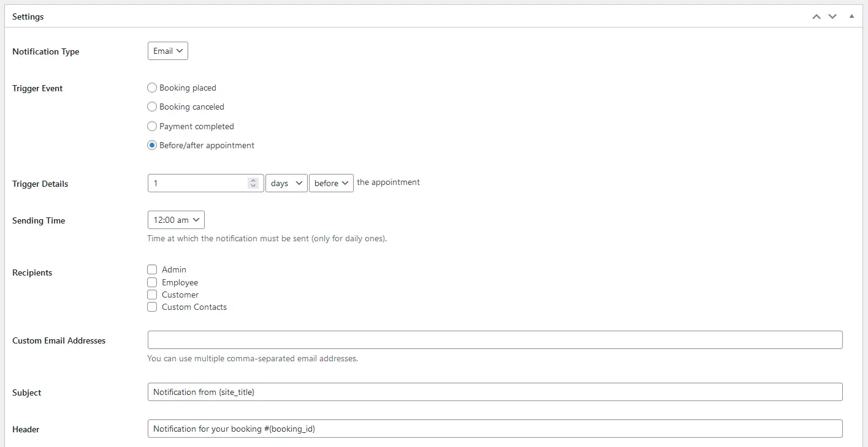Check the Admin recipient box
Viewport: 868px width, 447px height.
click(x=152, y=269)
